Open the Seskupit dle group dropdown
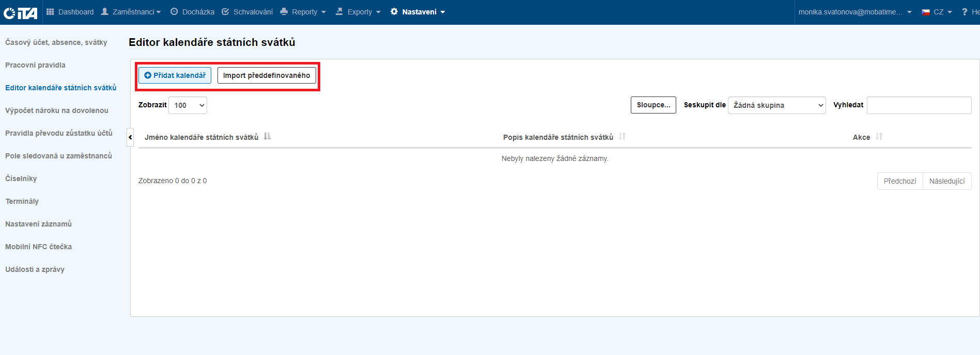The image size is (980, 355). point(776,105)
